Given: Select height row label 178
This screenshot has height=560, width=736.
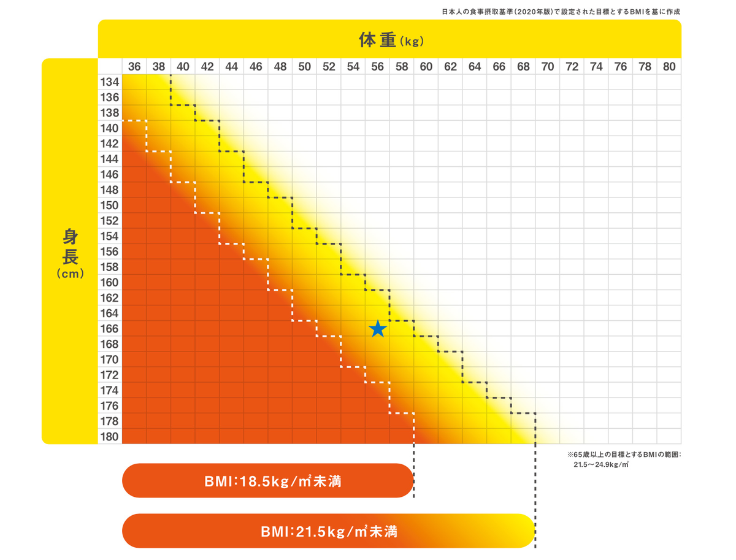Looking at the screenshot, I should tap(110, 421).
